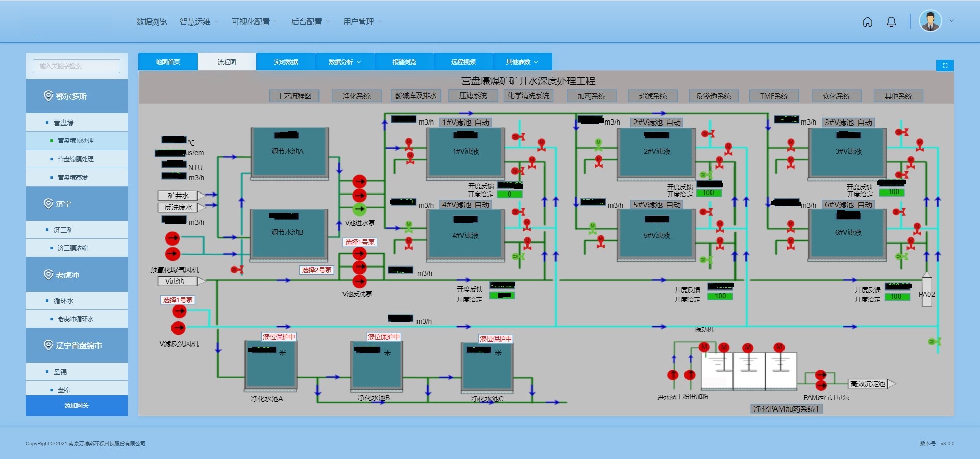This screenshot has height=459, width=980.
Task: Switch to 地图首页 tab
Action: click(167, 62)
